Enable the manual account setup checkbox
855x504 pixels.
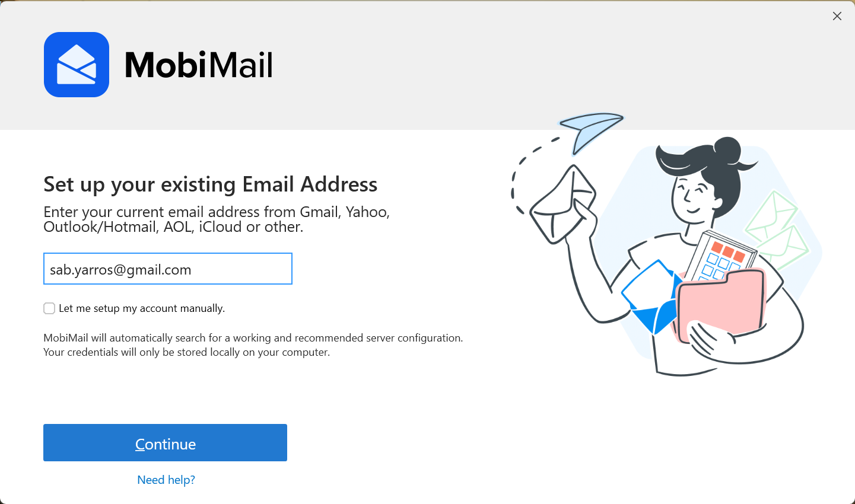pyautogui.click(x=49, y=308)
